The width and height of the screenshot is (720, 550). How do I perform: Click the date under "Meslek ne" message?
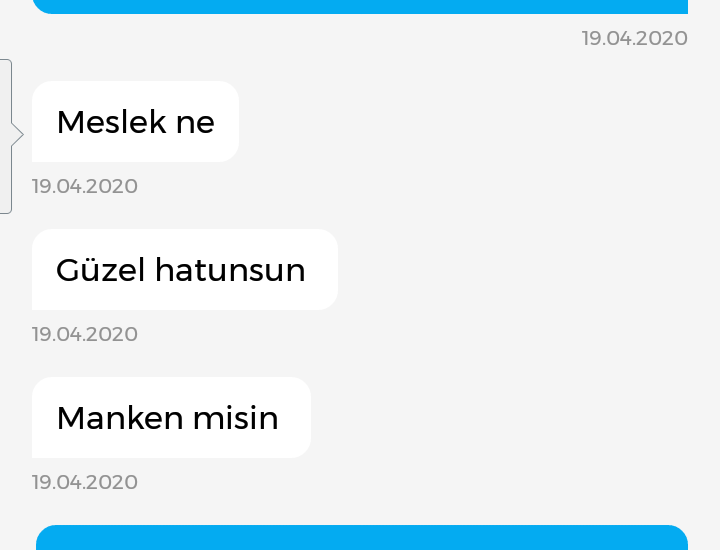(85, 186)
